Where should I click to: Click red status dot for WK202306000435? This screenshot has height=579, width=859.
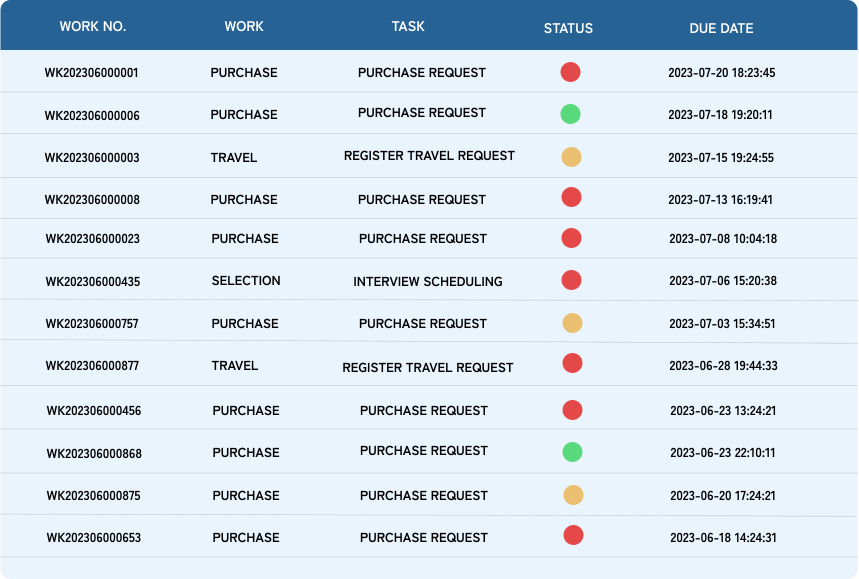572,280
